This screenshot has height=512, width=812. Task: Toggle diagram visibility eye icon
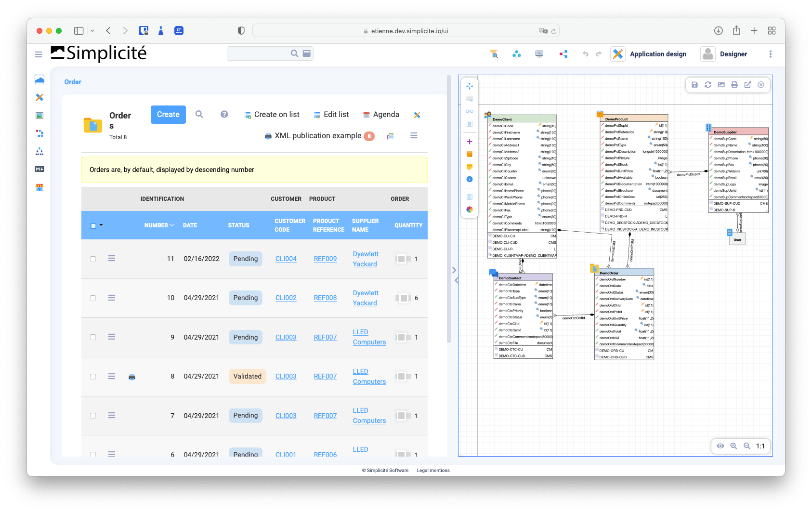tap(720, 446)
